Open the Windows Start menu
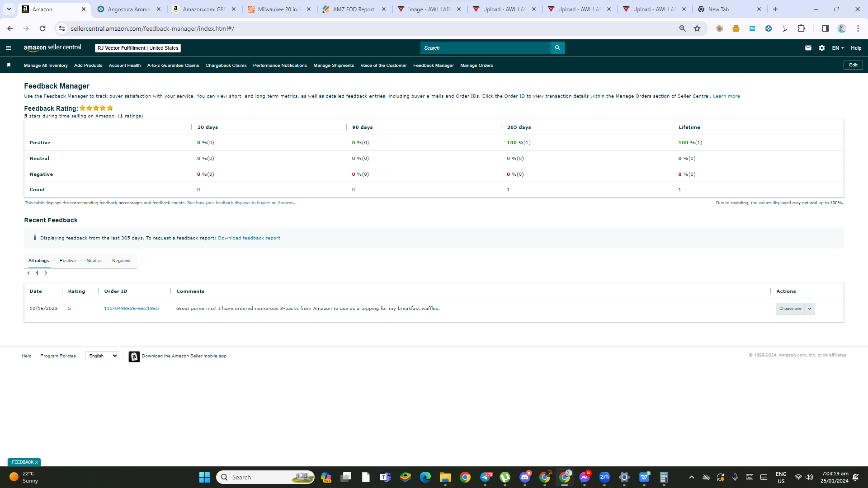Image resolution: width=868 pixels, height=488 pixels. (x=204, y=477)
